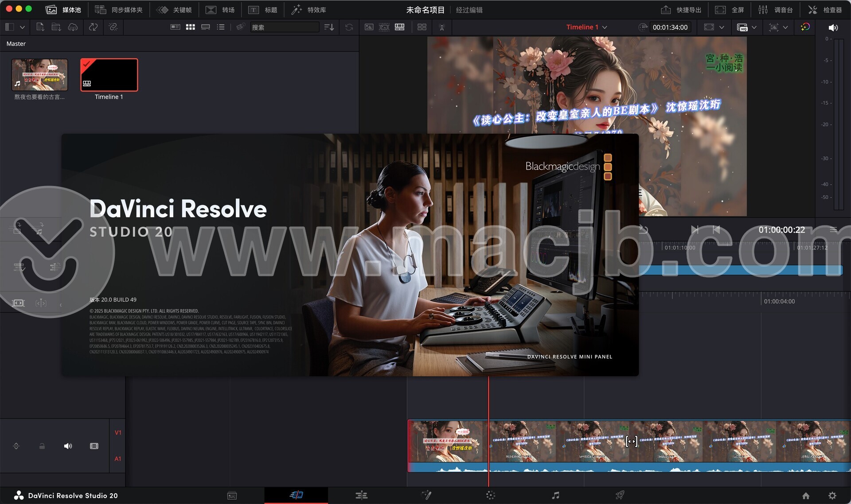Switch to the Cut page
851x504 pixels.
click(x=297, y=495)
